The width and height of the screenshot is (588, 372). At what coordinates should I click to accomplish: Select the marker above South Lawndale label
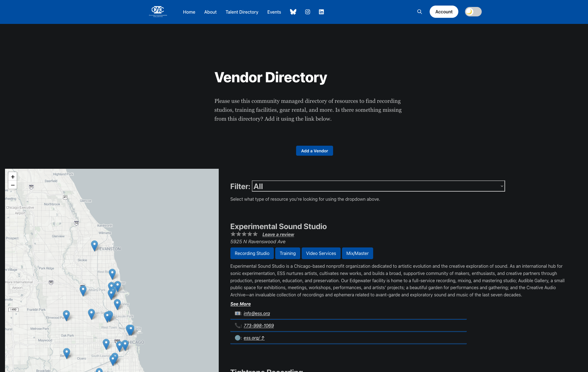[x=106, y=344]
